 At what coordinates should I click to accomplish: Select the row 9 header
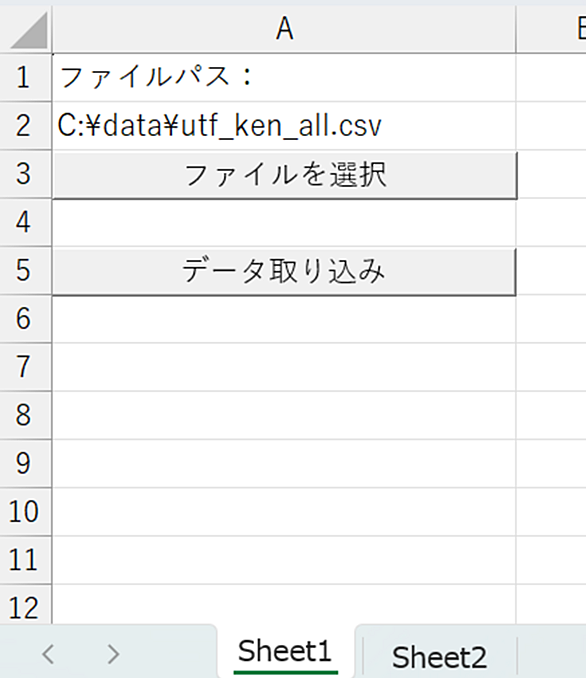click(25, 464)
